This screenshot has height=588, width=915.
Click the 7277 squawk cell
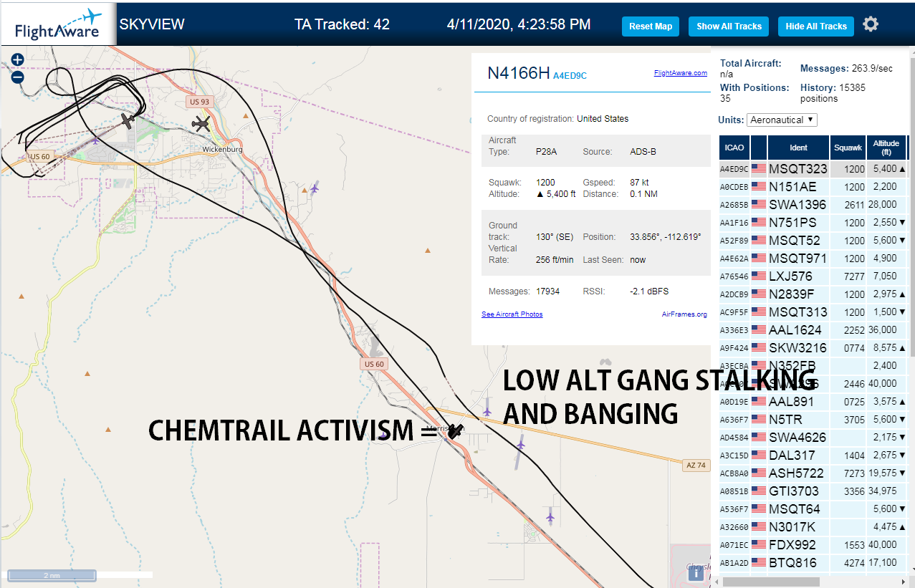tap(848, 276)
